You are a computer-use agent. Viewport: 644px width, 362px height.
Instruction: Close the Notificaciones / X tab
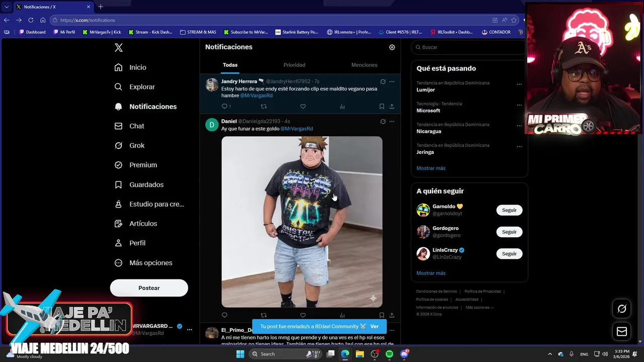pyautogui.click(x=89, y=7)
